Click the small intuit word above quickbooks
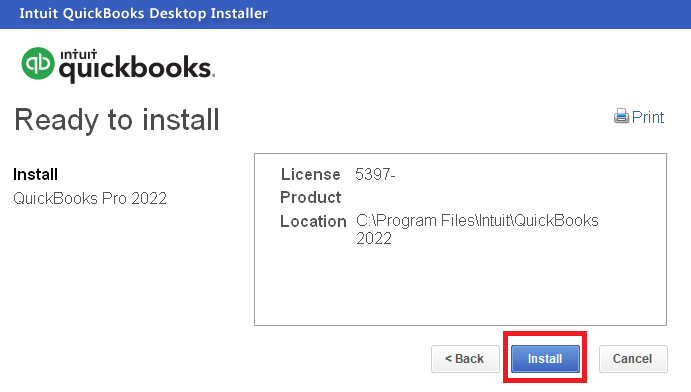This screenshot has height=392, width=691. coord(78,55)
